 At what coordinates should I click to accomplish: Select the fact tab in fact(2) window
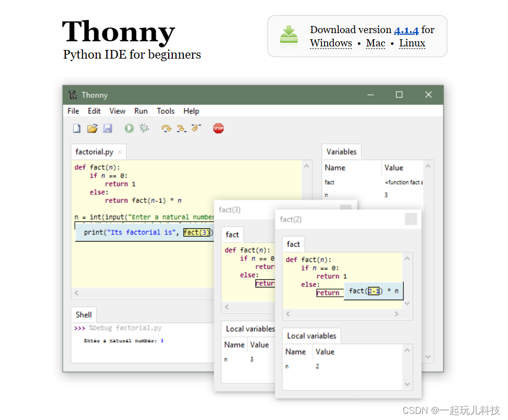click(x=293, y=244)
